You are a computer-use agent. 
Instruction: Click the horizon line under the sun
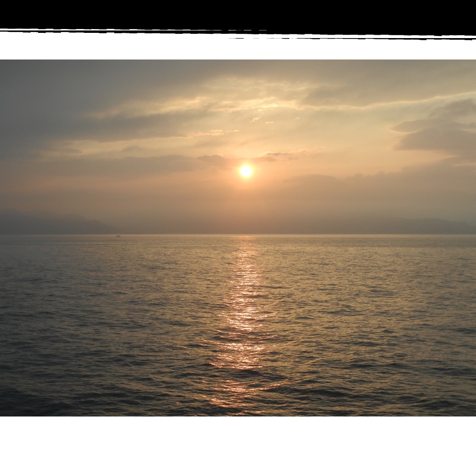[x=246, y=234]
